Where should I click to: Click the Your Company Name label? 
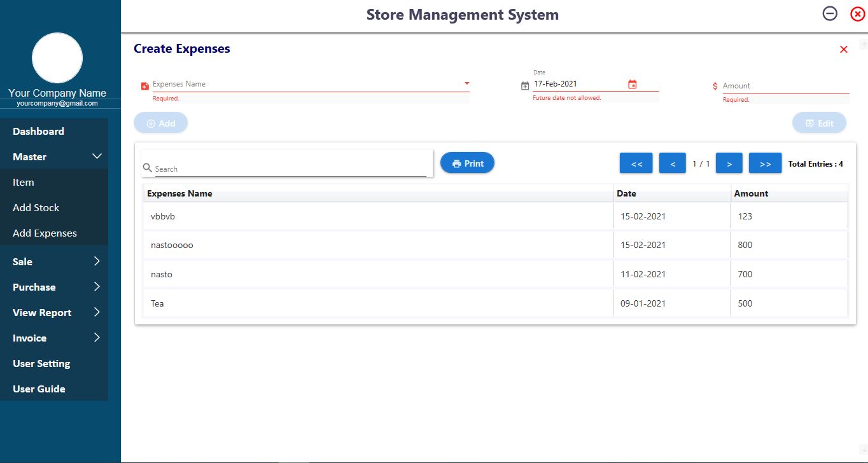(57, 93)
